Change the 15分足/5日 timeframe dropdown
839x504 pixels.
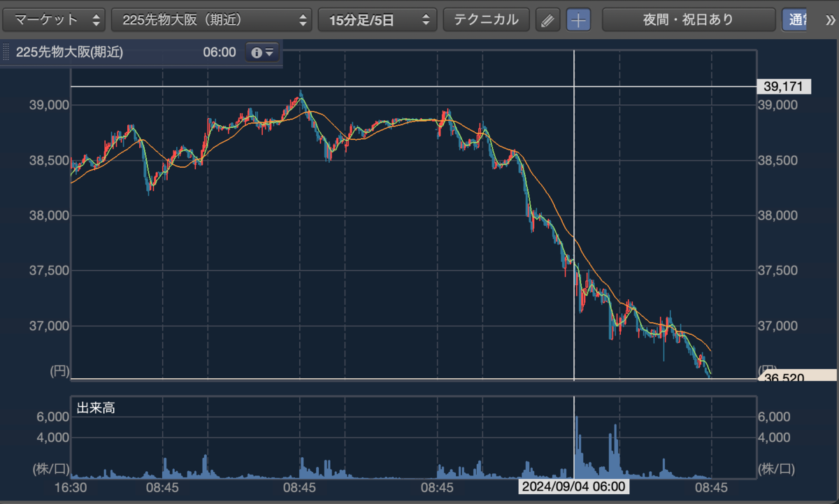(x=377, y=20)
